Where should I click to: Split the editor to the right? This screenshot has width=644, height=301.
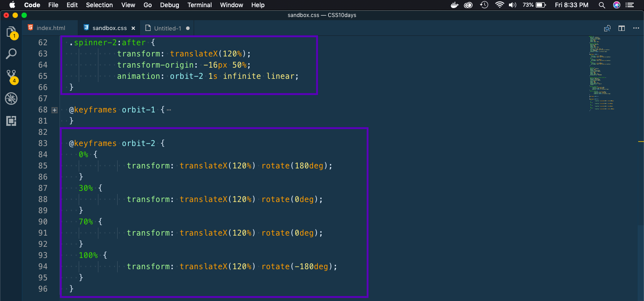pos(622,28)
